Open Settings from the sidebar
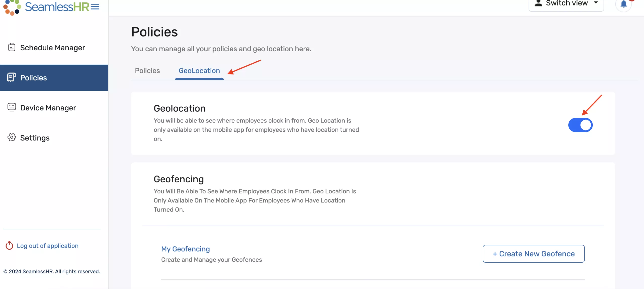This screenshot has width=644, height=289. (35, 138)
